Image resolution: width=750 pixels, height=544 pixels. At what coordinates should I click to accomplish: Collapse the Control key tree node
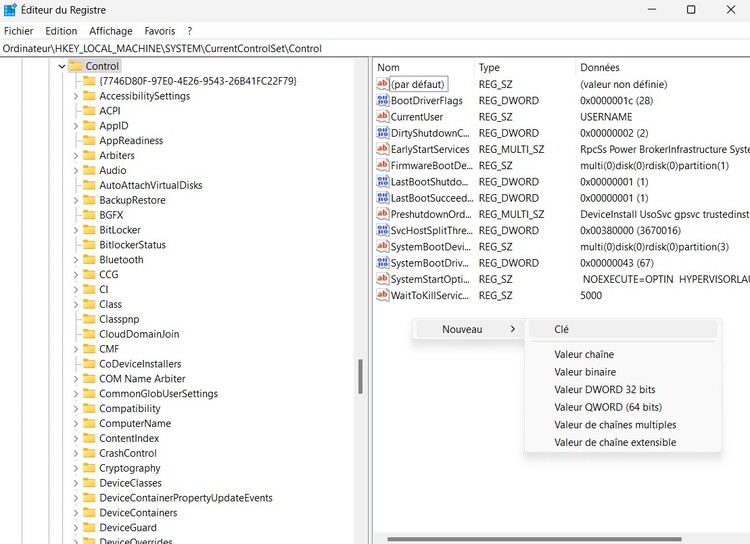coord(61,66)
